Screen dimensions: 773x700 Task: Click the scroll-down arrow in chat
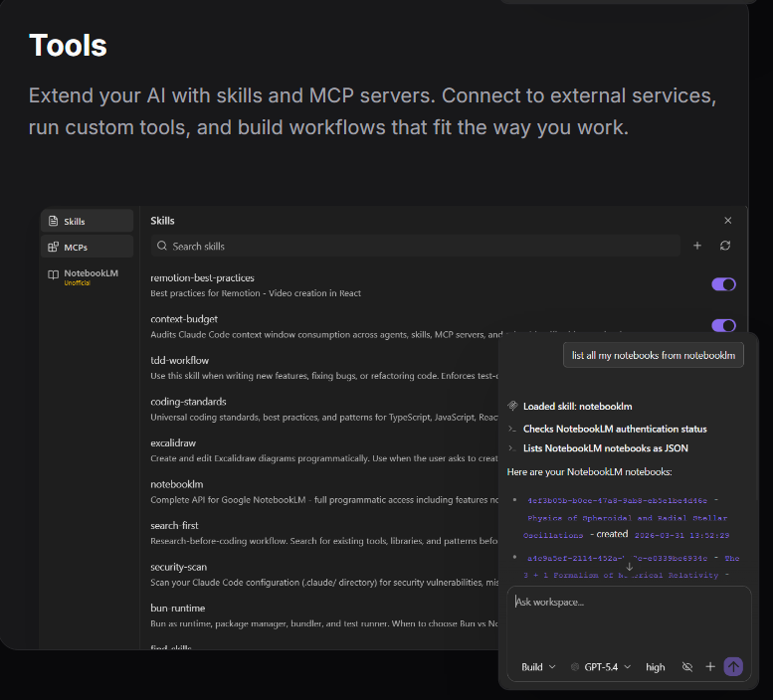coord(629,566)
